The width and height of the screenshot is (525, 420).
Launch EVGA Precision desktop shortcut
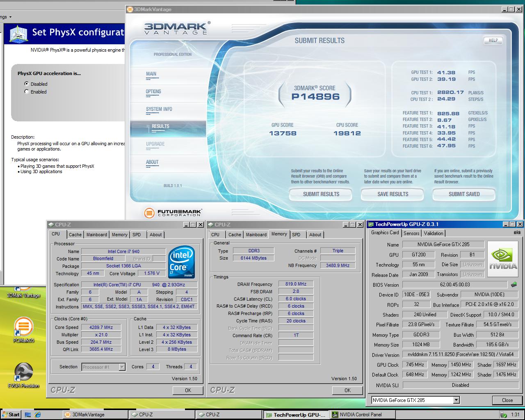[23, 375]
